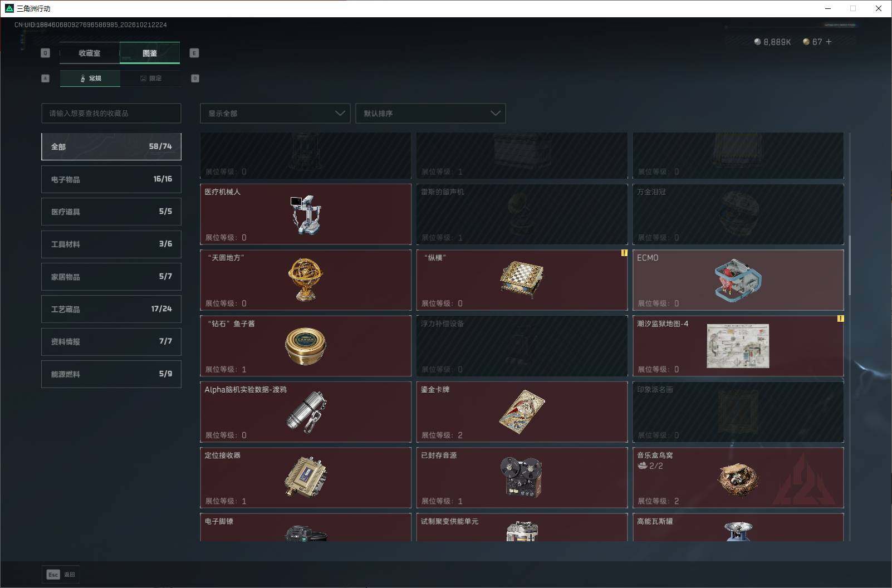Filter by 医疗道具 5/5 category
Screen dimensions: 892x588
(111, 212)
